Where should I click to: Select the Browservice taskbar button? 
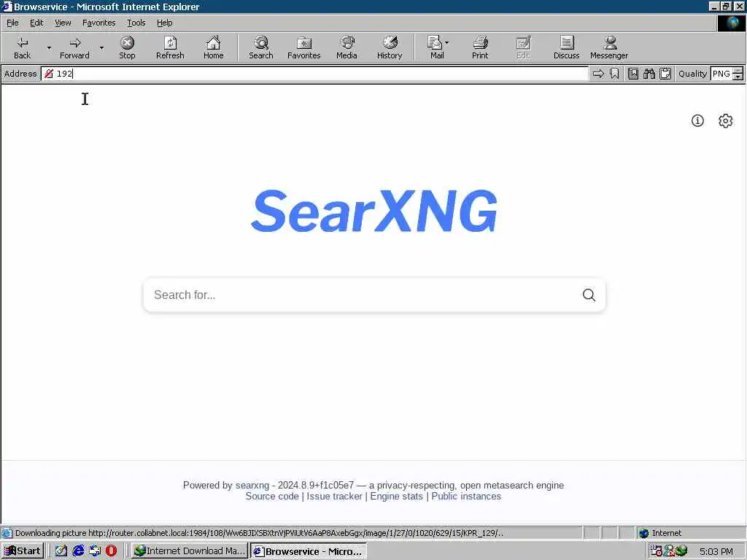pyautogui.click(x=309, y=551)
